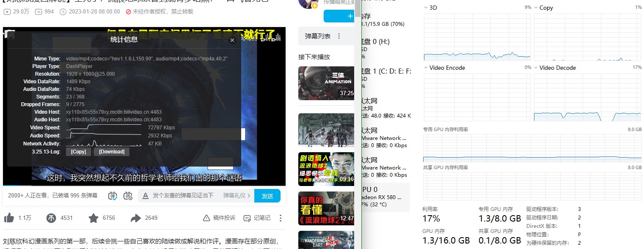Screen dimensions: 644x249
Task: Click the clock icon beside the publish date
Action: [x=63, y=12]
